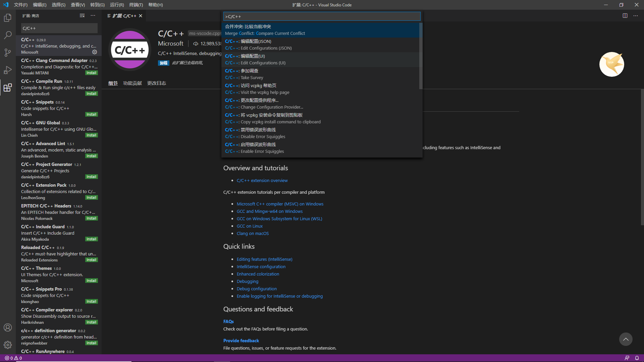Select C/C++ Extension Pack list item
644x362 pixels.
tap(59, 191)
